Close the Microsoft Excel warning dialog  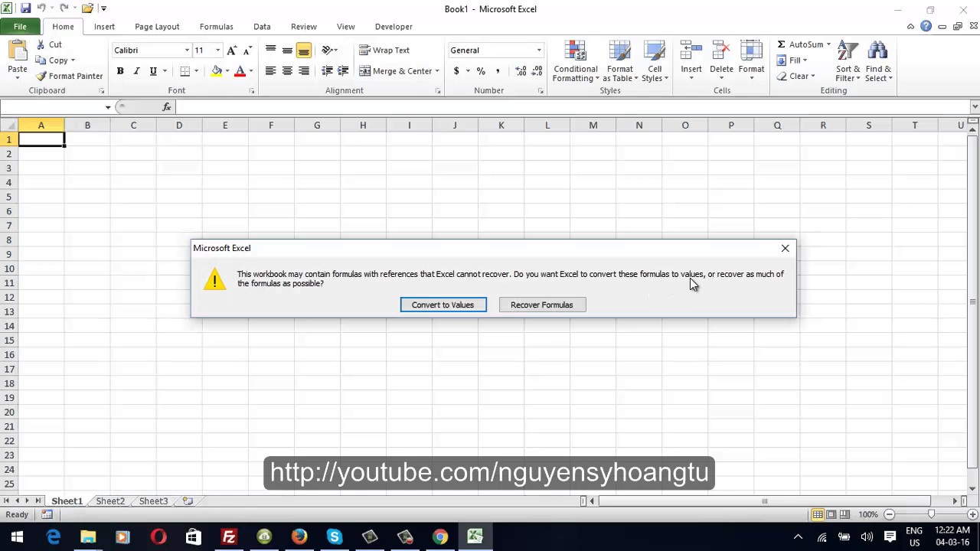[785, 248]
